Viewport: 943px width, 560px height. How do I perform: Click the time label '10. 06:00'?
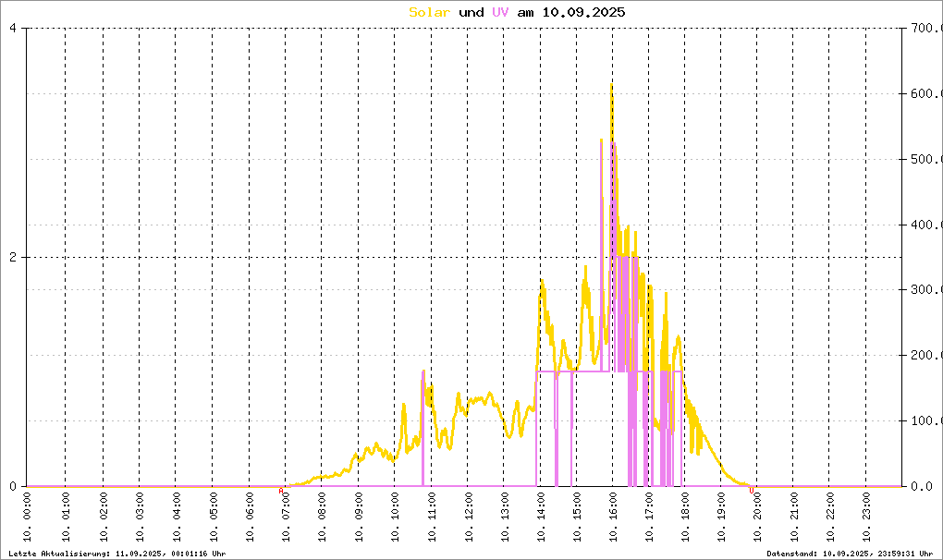click(x=251, y=517)
